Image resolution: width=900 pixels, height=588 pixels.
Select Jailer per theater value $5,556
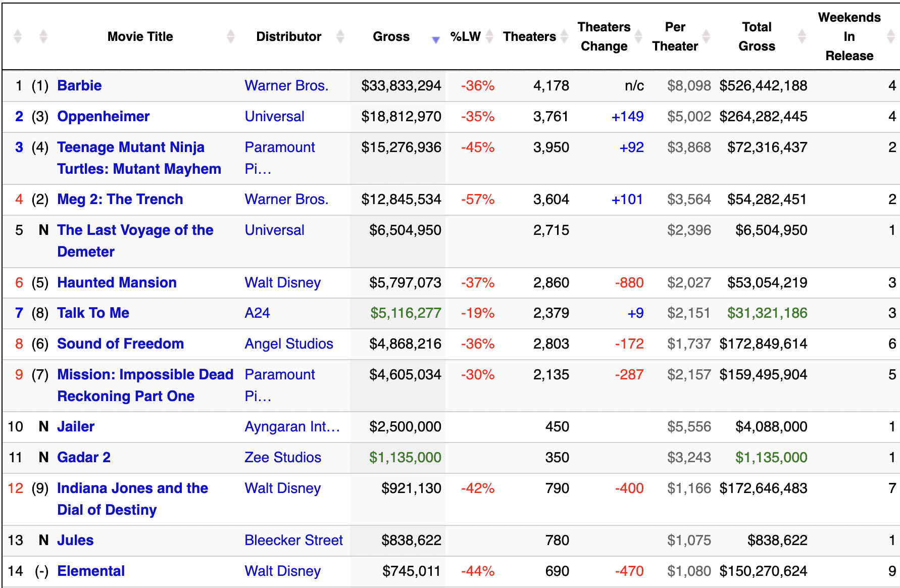689,426
